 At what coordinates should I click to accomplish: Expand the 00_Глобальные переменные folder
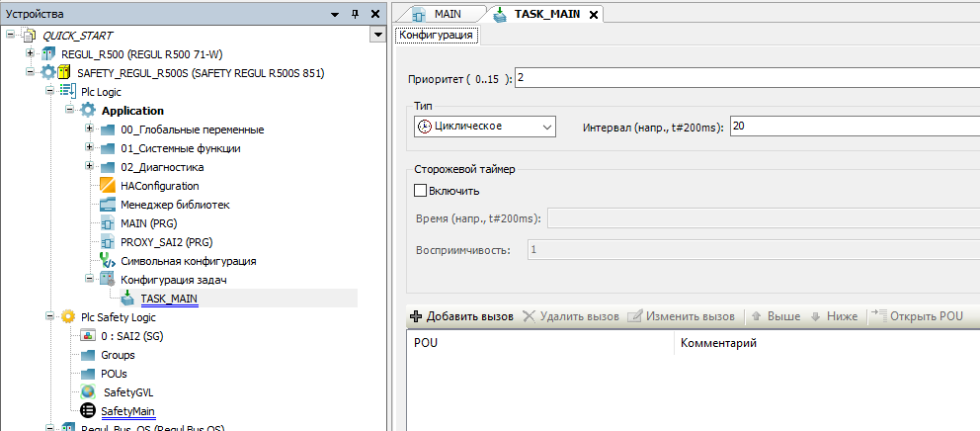pos(89,129)
